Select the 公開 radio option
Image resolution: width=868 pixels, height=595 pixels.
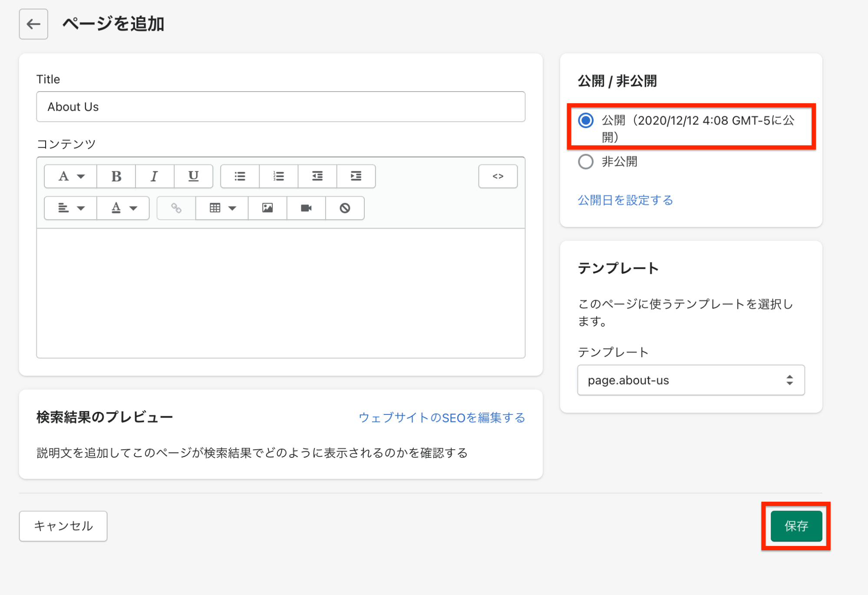[x=586, y=121]
